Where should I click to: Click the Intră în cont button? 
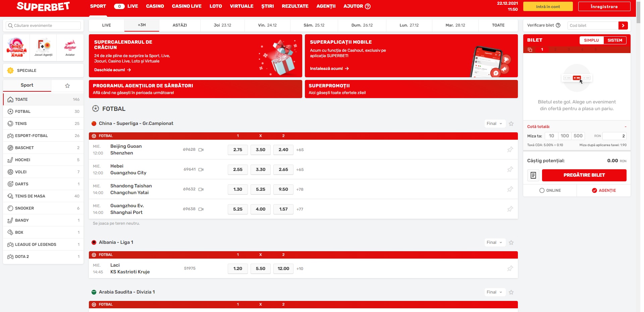pos(548,6)
